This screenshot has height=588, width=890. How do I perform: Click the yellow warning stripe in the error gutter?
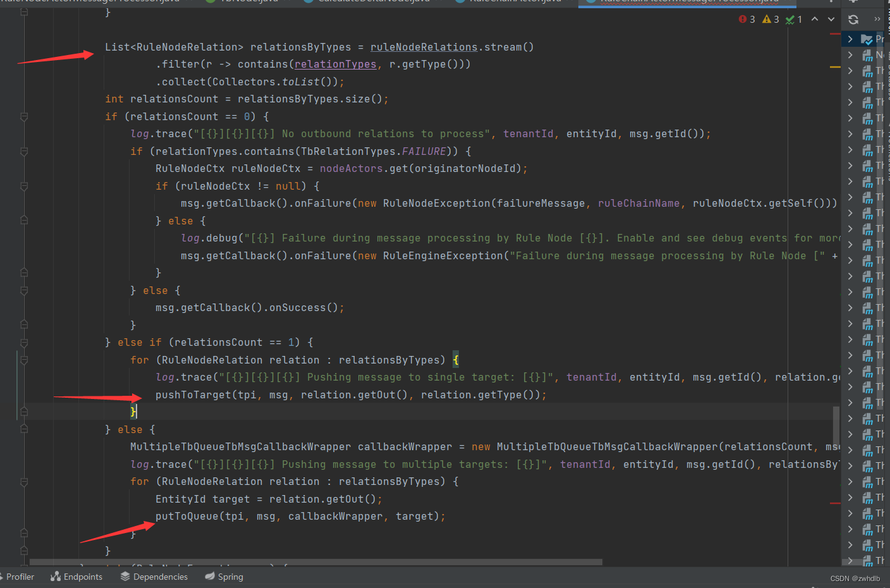(835, 66)
